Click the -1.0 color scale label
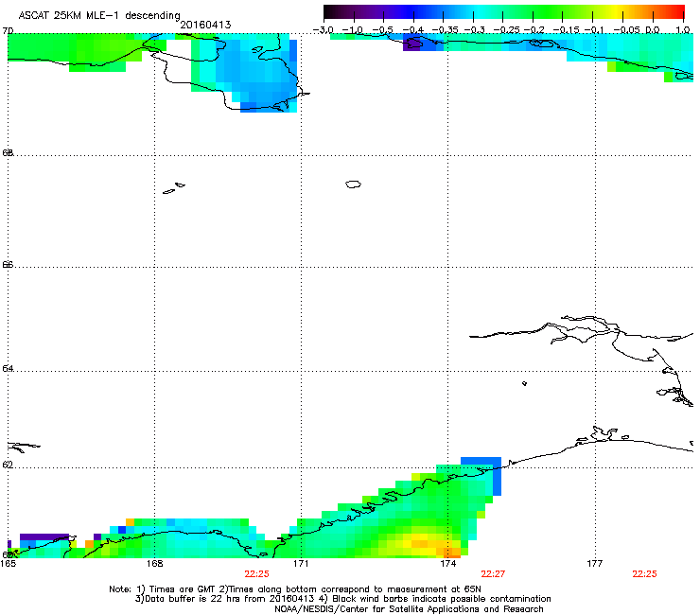The width and height of the screenshot is (700, 615). tap(353, 30)
